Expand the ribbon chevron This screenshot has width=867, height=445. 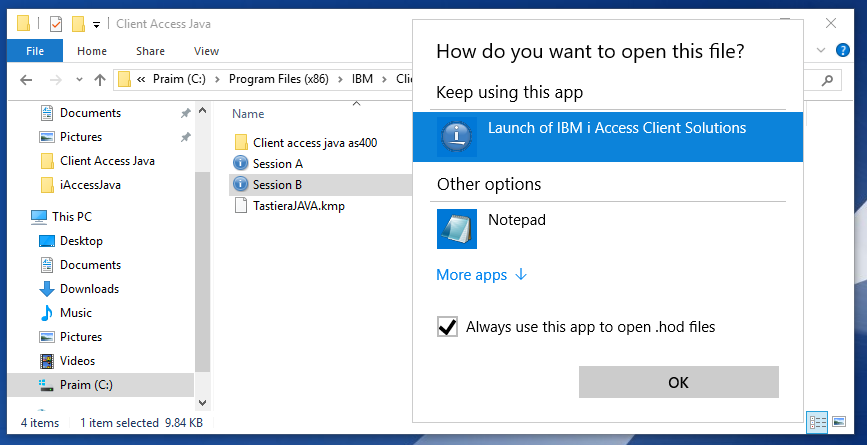tap(821, 50)
